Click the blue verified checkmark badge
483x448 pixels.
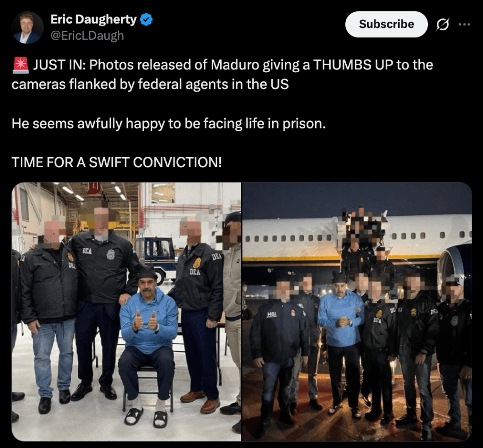click(x=146, y=19)
